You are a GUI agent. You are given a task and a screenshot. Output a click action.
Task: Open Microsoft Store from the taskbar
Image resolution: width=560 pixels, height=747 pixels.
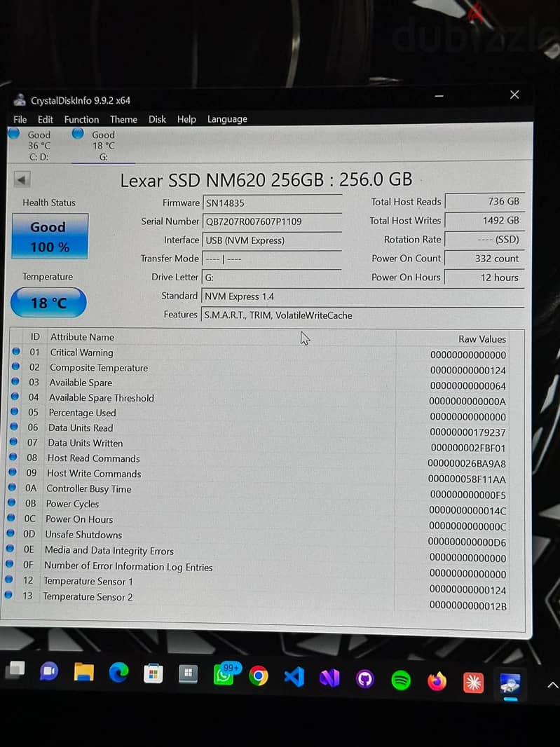pyautogui.click(x=153, y=673)
